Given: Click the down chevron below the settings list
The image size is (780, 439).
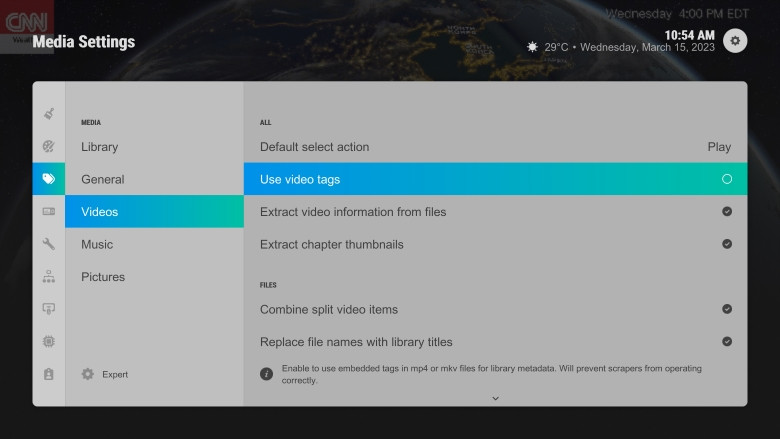Looking at the screenshot, I should pyautogui.click(x=495, y=398).
